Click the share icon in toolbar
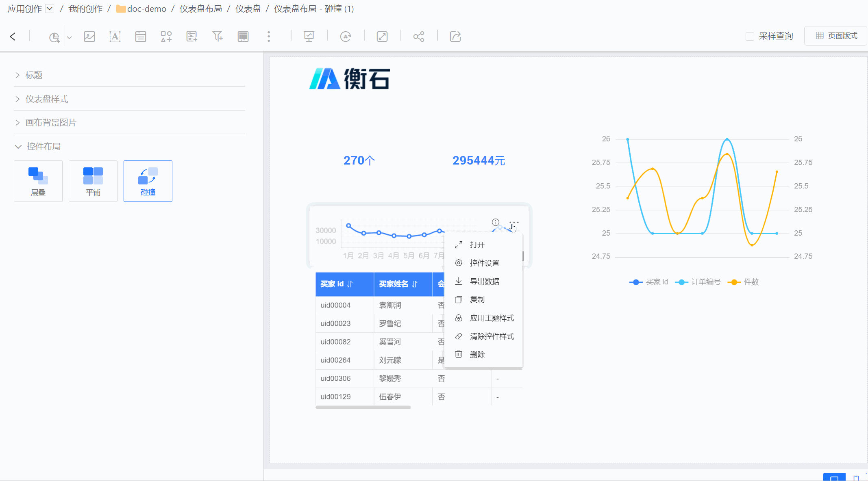Screen dimensions: 868x481 click(x=419, y=37)
